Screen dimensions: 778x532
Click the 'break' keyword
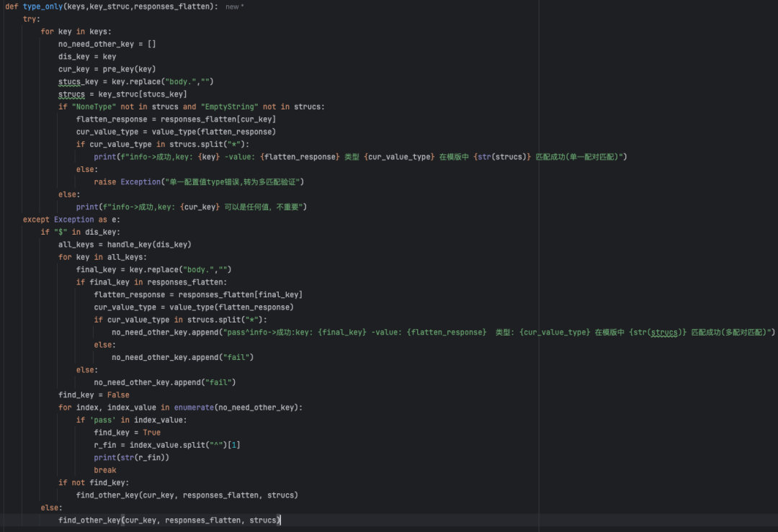pos(105,470)
